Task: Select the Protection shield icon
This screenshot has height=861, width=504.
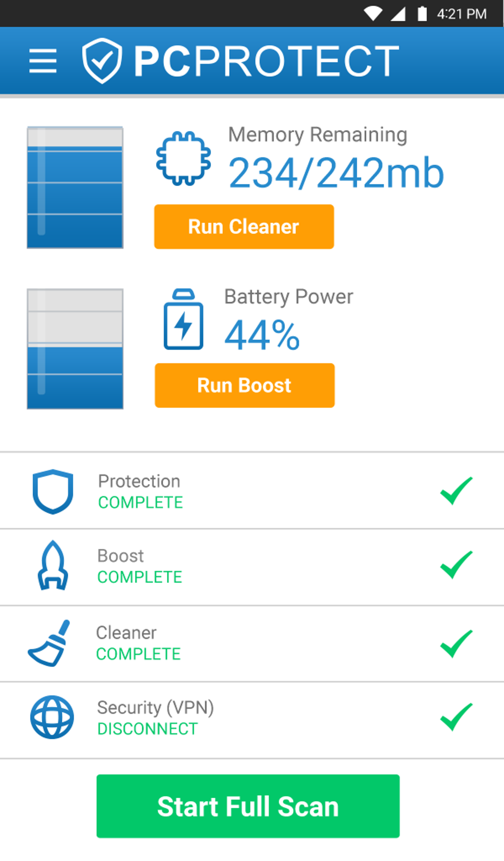Action: tap(53, 491)
